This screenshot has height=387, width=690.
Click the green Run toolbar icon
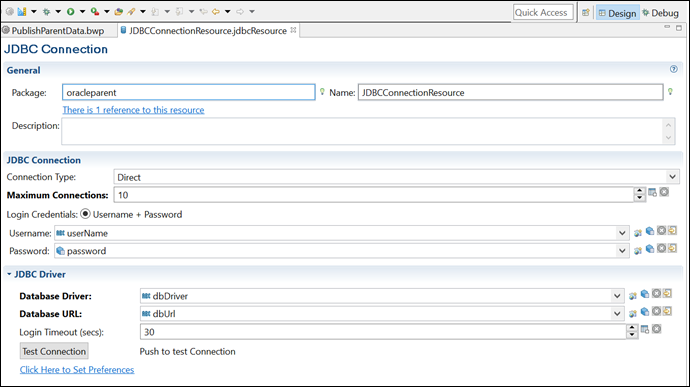click(70, 12)
